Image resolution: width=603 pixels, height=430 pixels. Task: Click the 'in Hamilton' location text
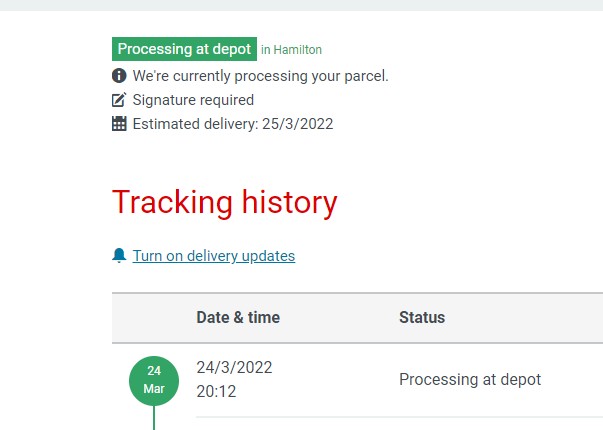point(292,50)
